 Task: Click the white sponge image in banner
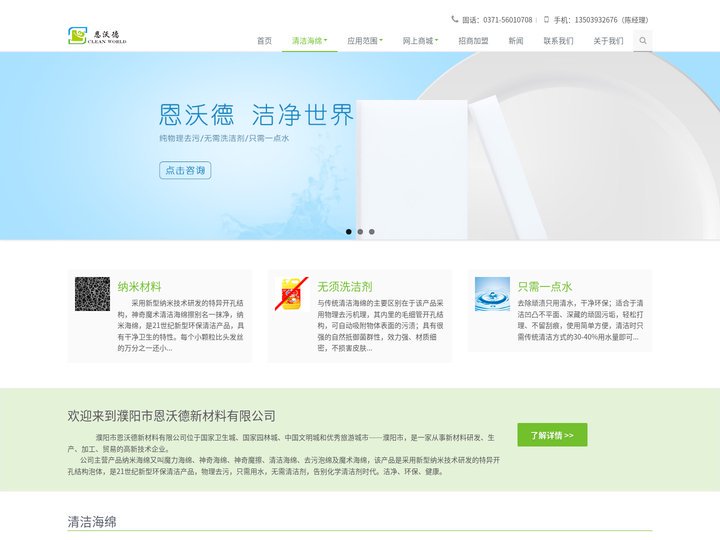click(x=412, y=169)
